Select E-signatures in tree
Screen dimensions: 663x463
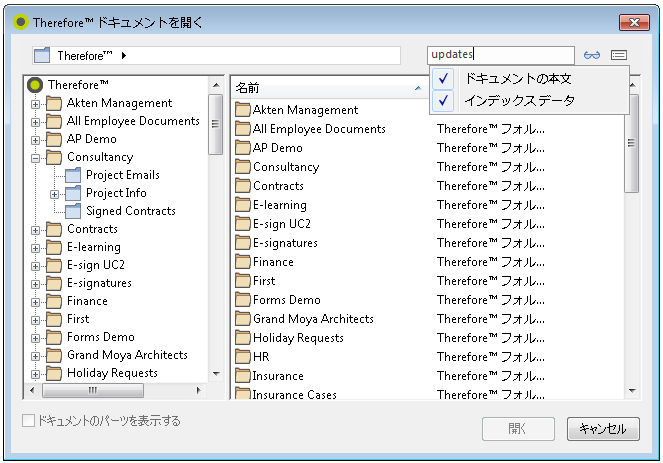[x=99, y=283]
